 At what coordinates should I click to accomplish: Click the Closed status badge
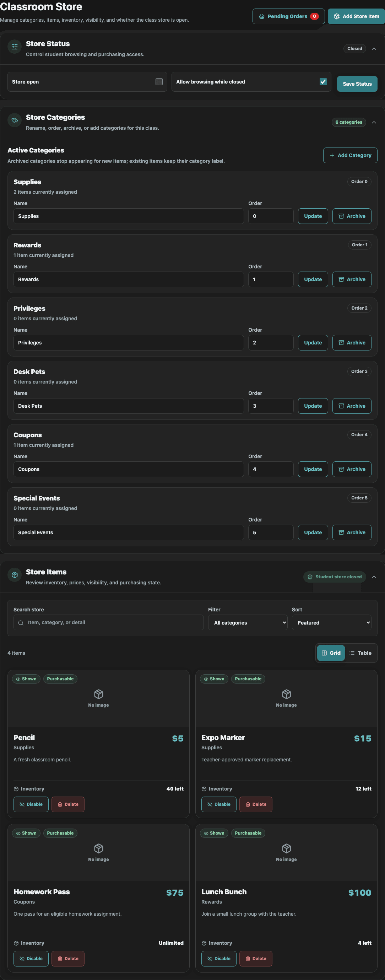354,49
